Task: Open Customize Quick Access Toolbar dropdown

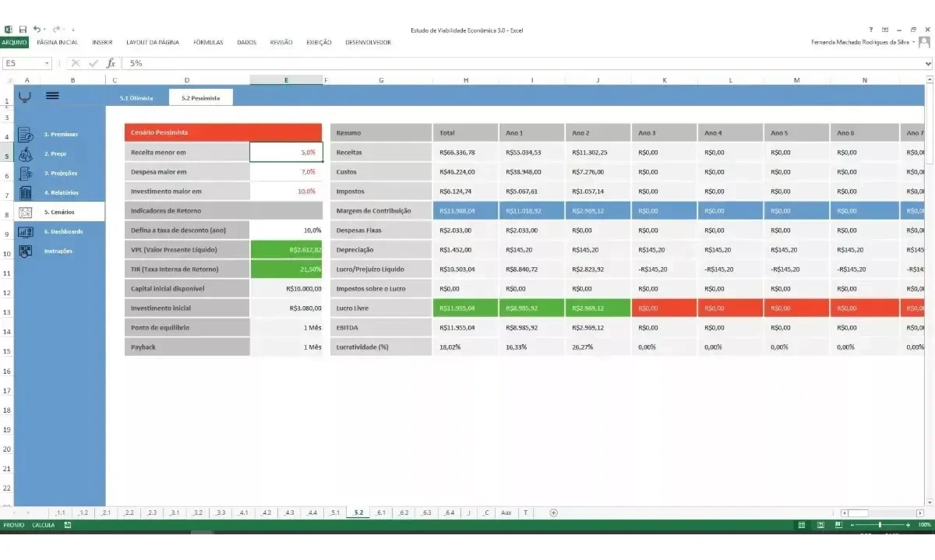Action: coord(73,30)
